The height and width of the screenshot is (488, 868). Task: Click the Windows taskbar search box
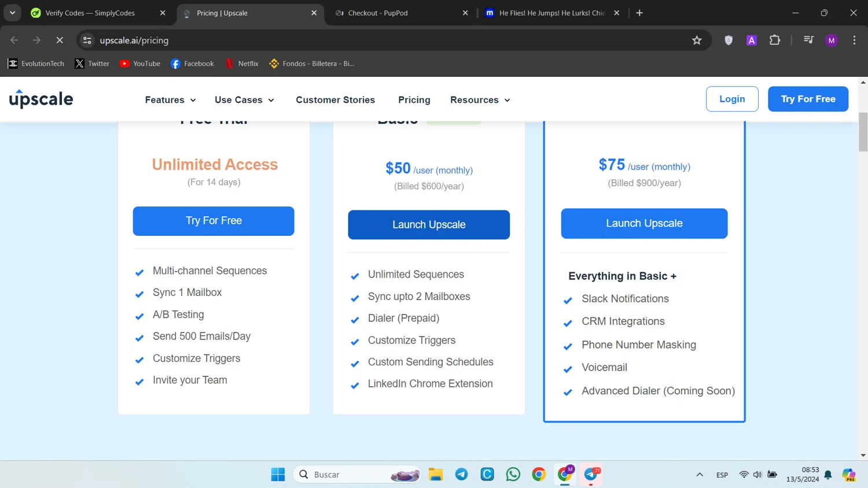pyautogui.click(x=357, y=474)
